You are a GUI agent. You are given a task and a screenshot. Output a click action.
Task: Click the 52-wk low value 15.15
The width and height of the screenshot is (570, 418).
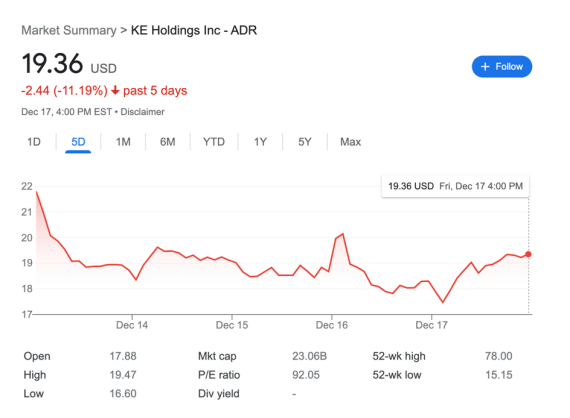(x=498, y=375)
